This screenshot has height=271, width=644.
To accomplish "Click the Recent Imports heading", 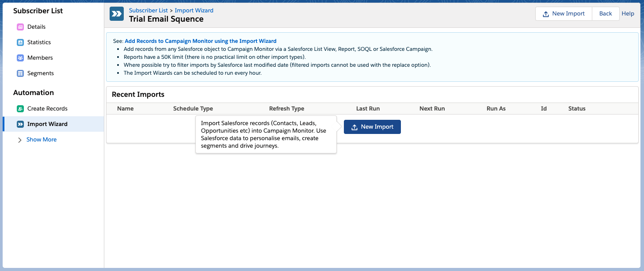I will tap(138, 95).
